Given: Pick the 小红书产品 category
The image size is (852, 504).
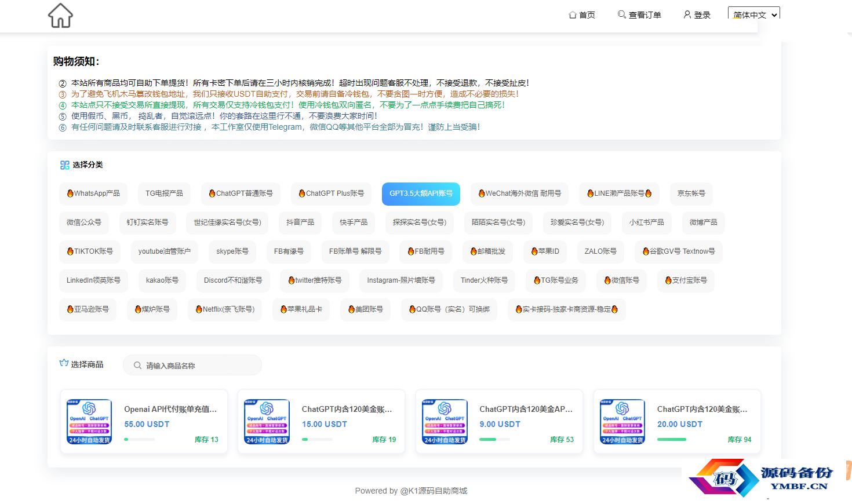Looking at the screenshot, I should (x=647, y=222).
